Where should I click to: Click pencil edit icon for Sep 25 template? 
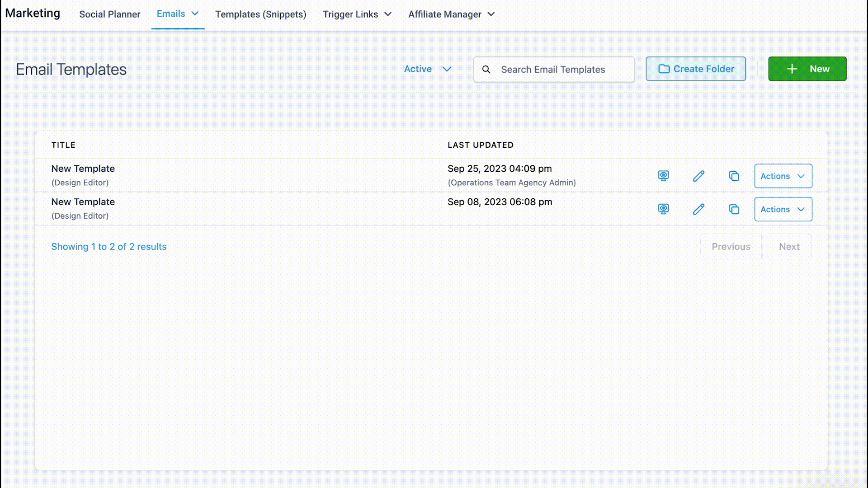pyautogui.click(x=698, y=176)
